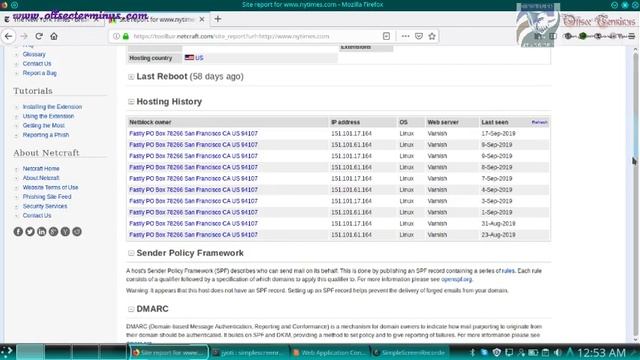Check the battery tray icon
The height and width of the screenshot is (360, 640).
coord(533,352)
